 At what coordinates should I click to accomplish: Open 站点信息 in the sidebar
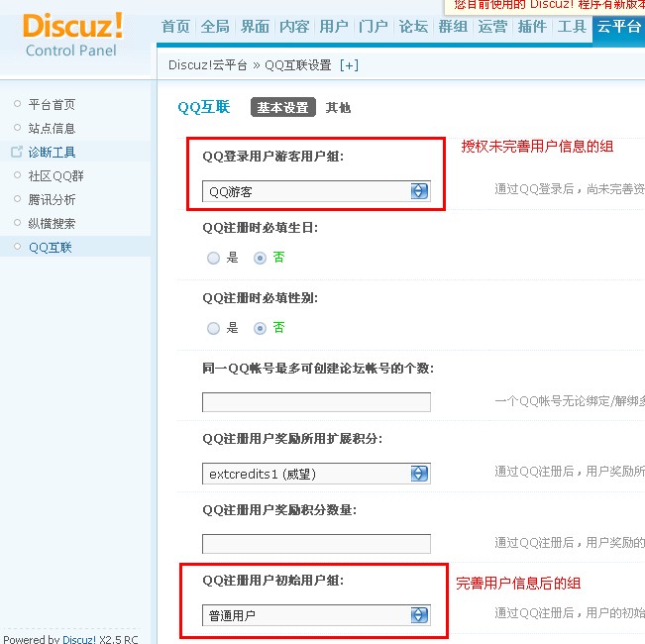click(52, 129)
